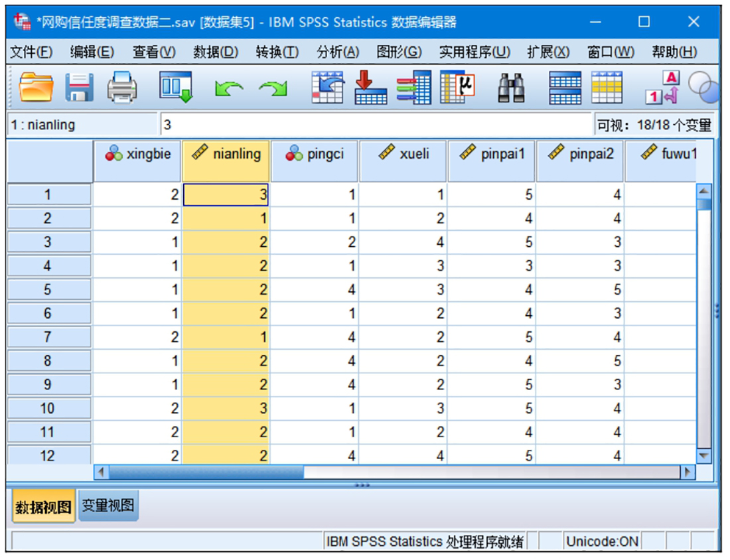730x560 pixels.
Task: Select the xingbie column header
Action: (138, 155)
